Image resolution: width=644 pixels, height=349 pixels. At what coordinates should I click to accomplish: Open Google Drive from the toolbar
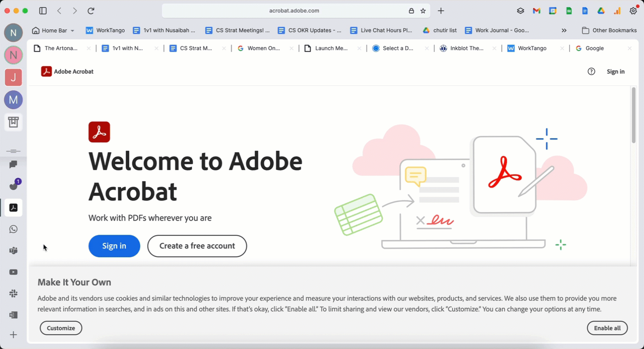(601, 11)
